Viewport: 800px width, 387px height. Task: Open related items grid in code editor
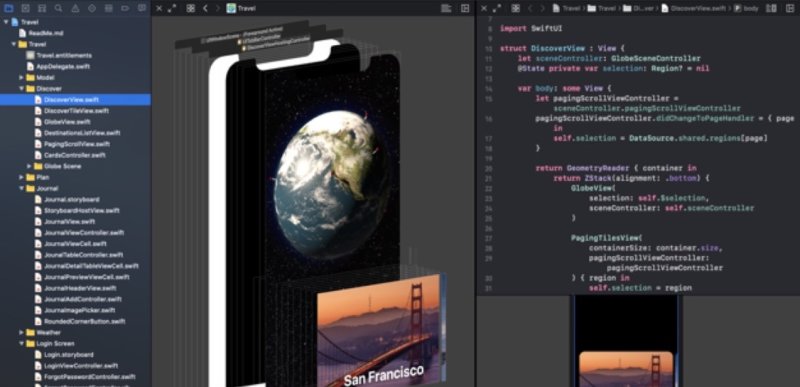click(x=515, y=8)
